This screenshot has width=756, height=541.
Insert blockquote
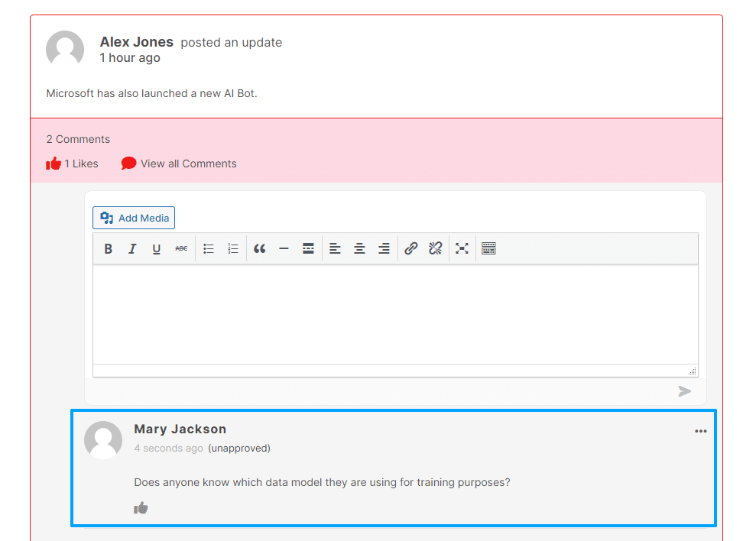[x=259, y=249]
